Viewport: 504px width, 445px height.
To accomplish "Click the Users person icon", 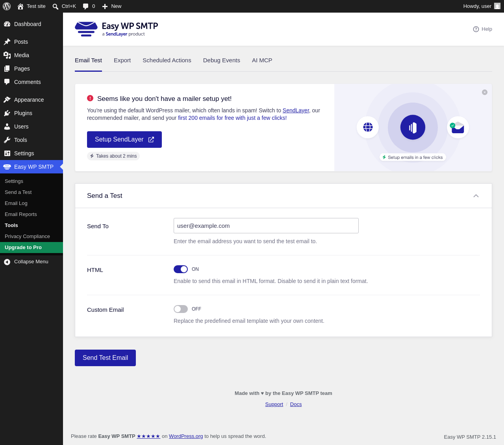I will 7,127.
